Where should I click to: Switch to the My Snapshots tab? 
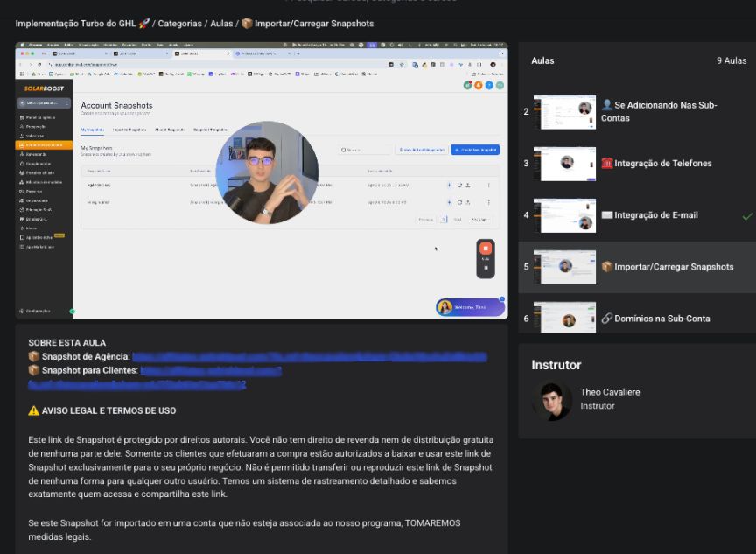point(93,130)
